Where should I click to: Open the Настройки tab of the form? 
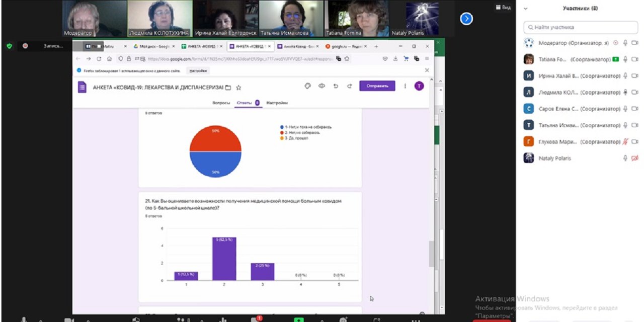(x=277, y=103)
